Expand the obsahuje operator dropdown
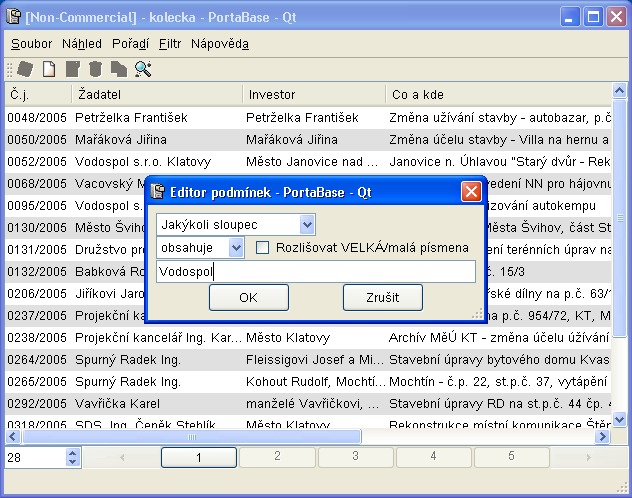Screen dimensions: 632x498 236,247
